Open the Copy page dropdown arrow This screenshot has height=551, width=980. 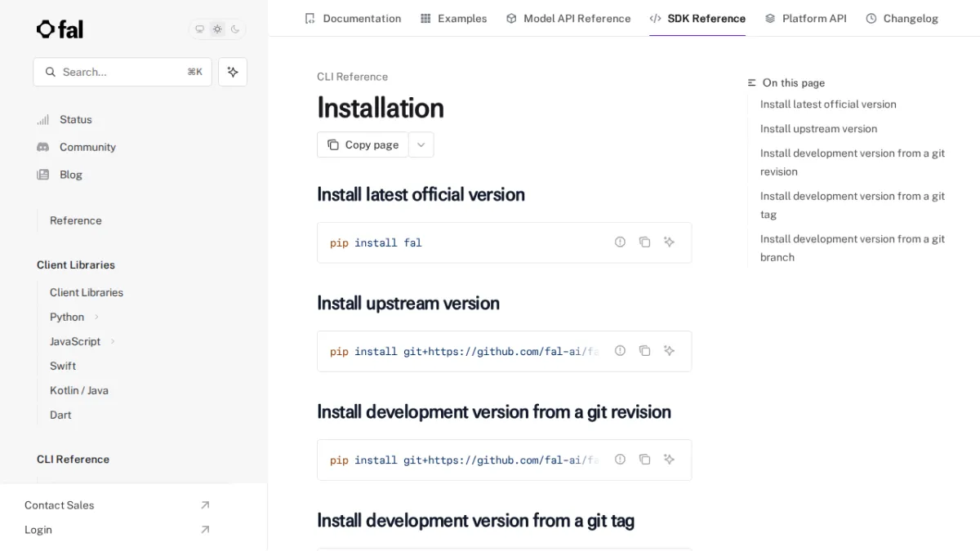pyautogui.click(x=421, y=144)
